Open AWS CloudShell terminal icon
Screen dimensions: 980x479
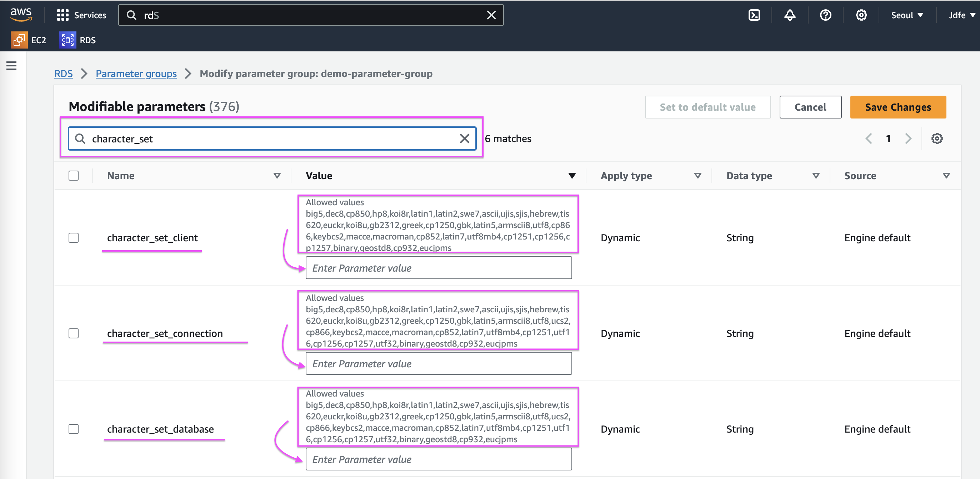pos(754,15)
